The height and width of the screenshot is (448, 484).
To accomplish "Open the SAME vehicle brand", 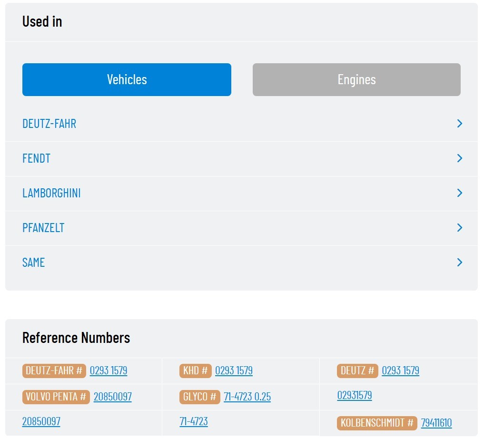I will [x=33, y=263].
